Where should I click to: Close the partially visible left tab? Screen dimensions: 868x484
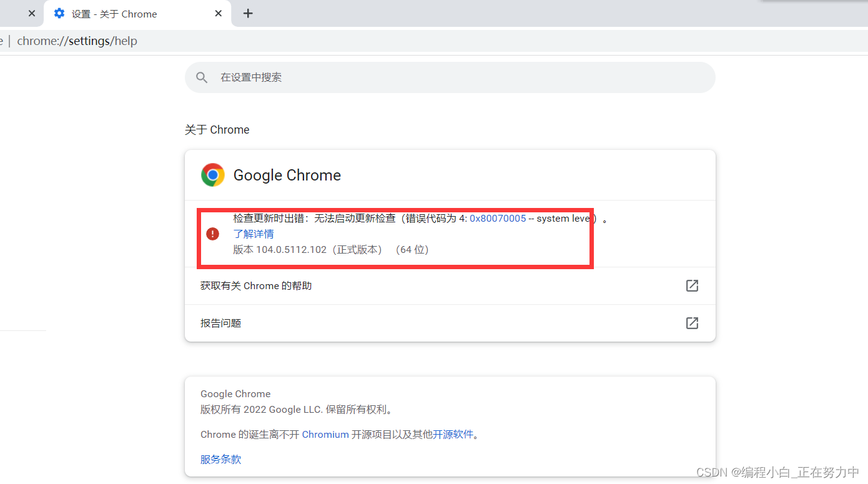pos(32,13)
